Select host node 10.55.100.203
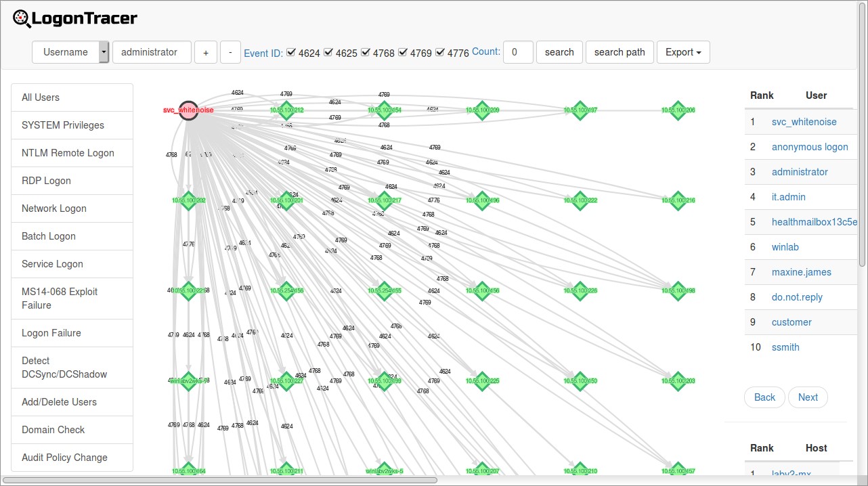Screen dimensions: 868x486 coord(678,381)
